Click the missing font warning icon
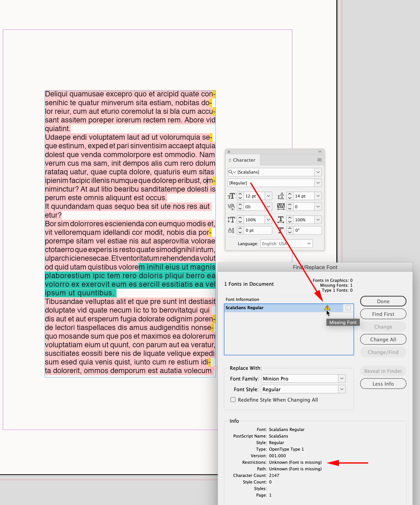 tap(327, 307)
